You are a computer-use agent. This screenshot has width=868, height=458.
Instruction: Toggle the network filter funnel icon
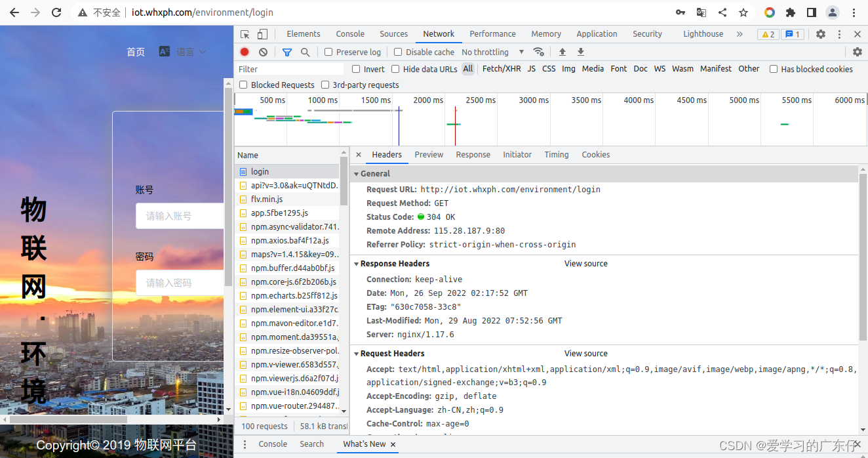pyautogui.click(x=287, y=52)
